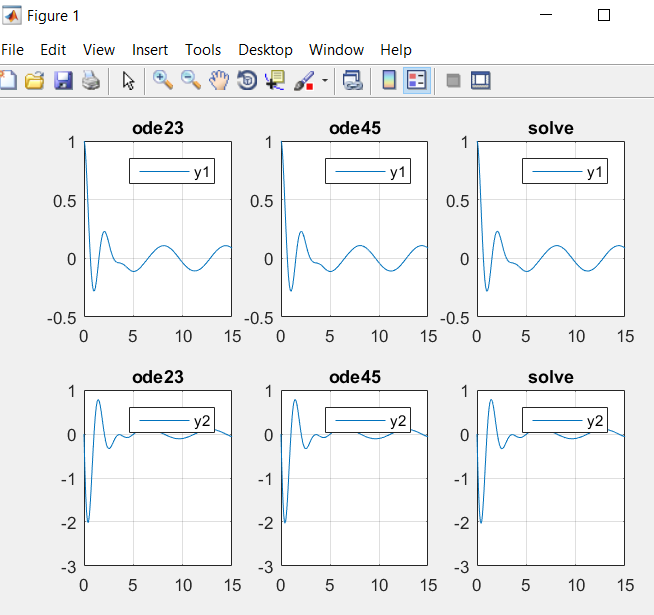Save the figure with the floppy disk icon
654x615 pixels.
(63, 80)
